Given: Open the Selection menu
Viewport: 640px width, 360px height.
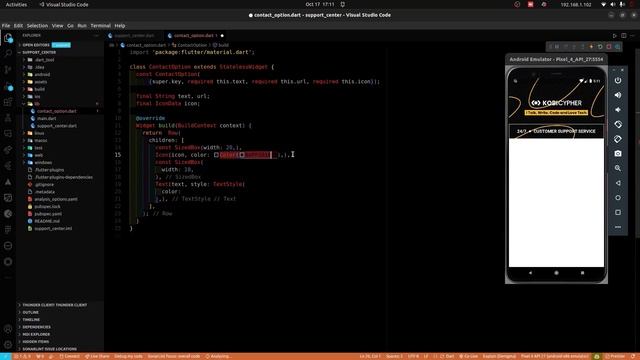Looking at the screenshot, I should (x=37, y=25).
